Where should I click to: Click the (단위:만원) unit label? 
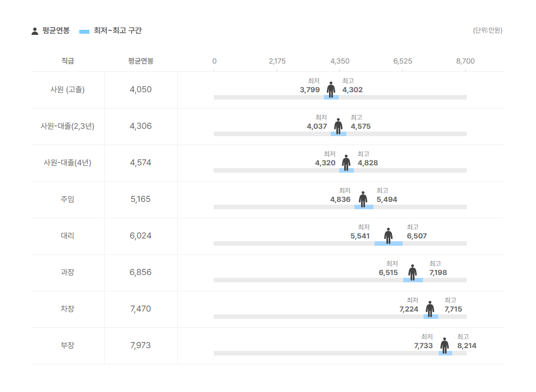pyautogui.click(x=487, y=30)
